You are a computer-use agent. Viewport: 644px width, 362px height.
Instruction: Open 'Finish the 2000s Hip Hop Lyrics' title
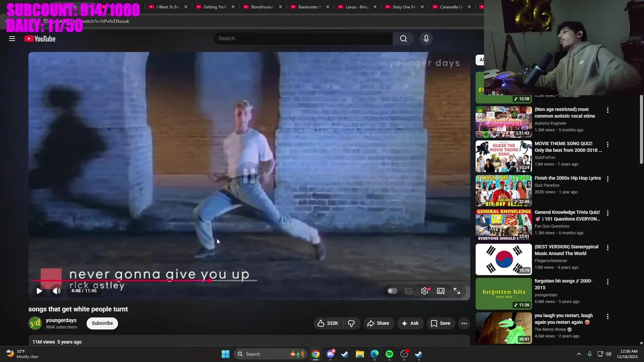pyautogui.click(x=568, y=178)
